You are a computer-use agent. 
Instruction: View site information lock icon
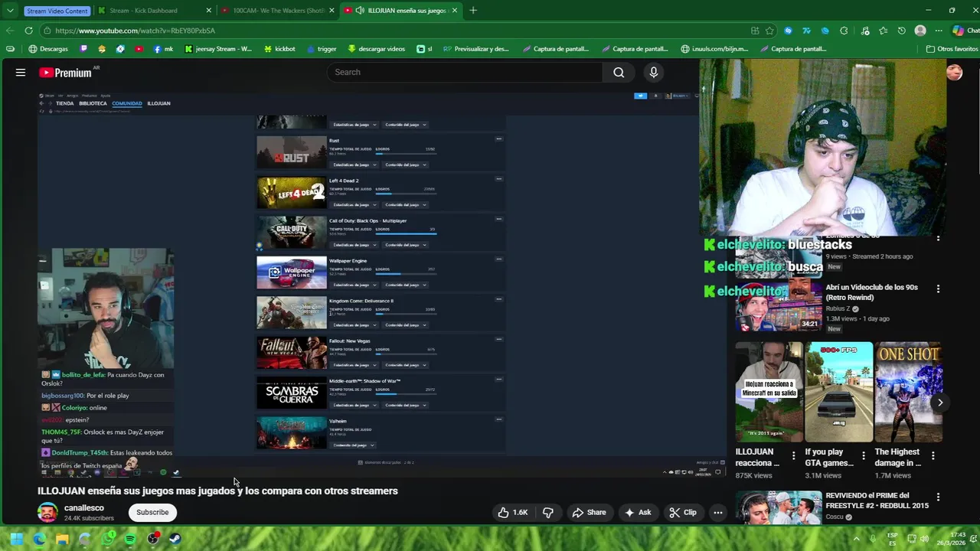pyautogui.click(x=47, y=31)
